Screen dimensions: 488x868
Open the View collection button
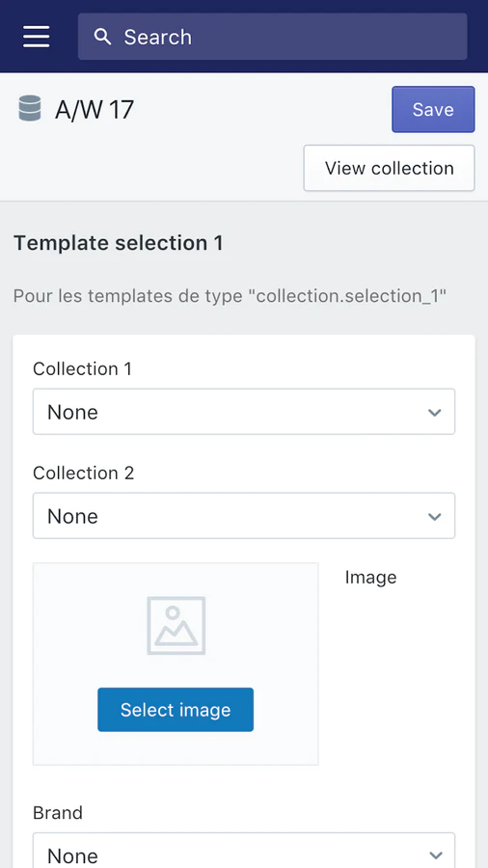point(389,168)
